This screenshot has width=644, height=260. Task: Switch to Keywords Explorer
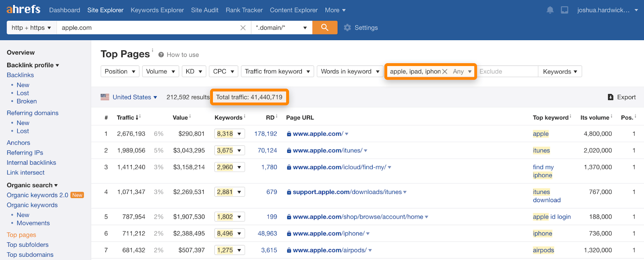point(157,10)
